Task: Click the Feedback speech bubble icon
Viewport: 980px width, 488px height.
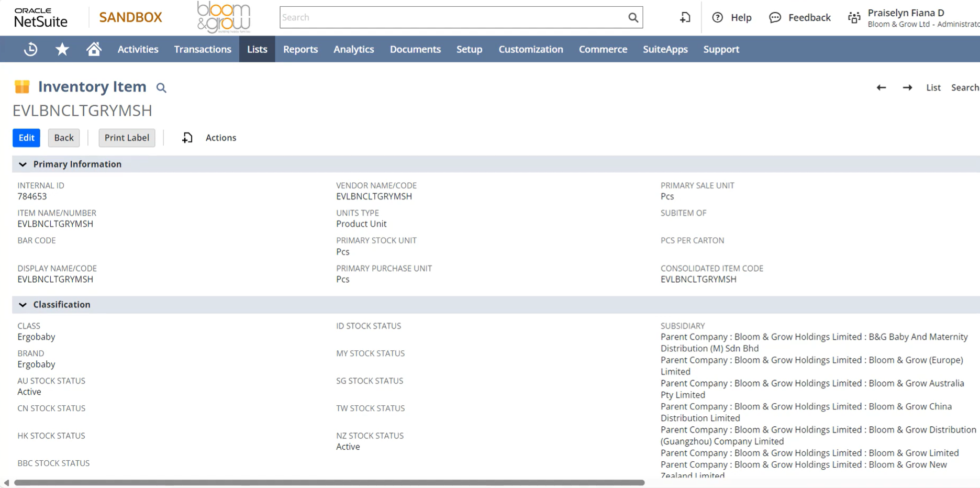Action: click(775, 17)
